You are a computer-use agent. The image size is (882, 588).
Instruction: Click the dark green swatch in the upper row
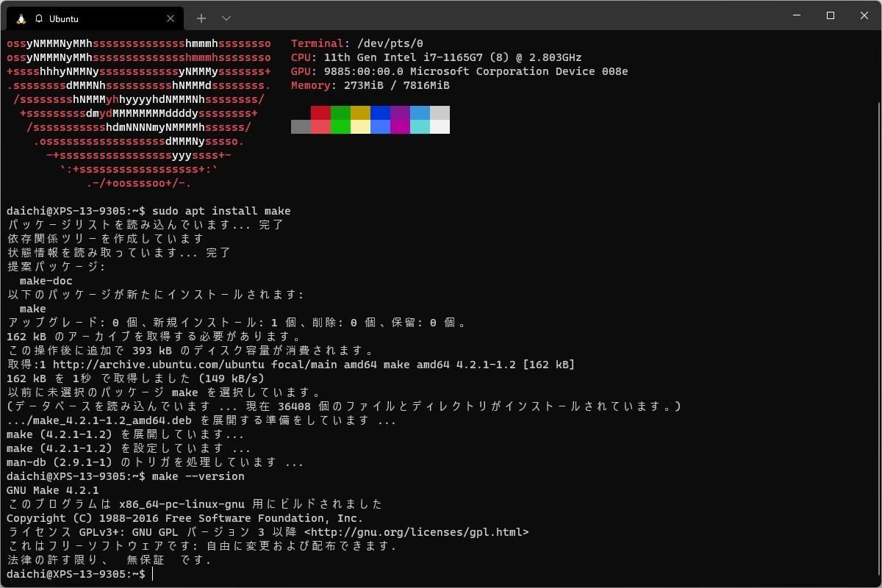tap(340, 113)
